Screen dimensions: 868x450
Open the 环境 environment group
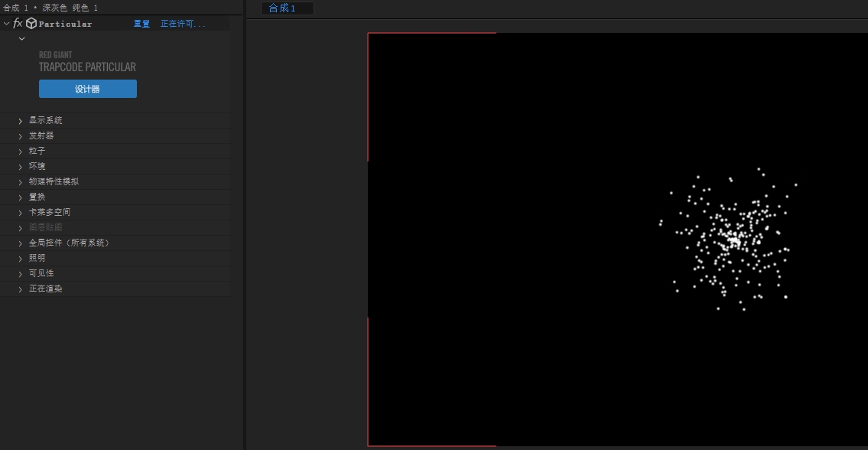tap(21, 167)
